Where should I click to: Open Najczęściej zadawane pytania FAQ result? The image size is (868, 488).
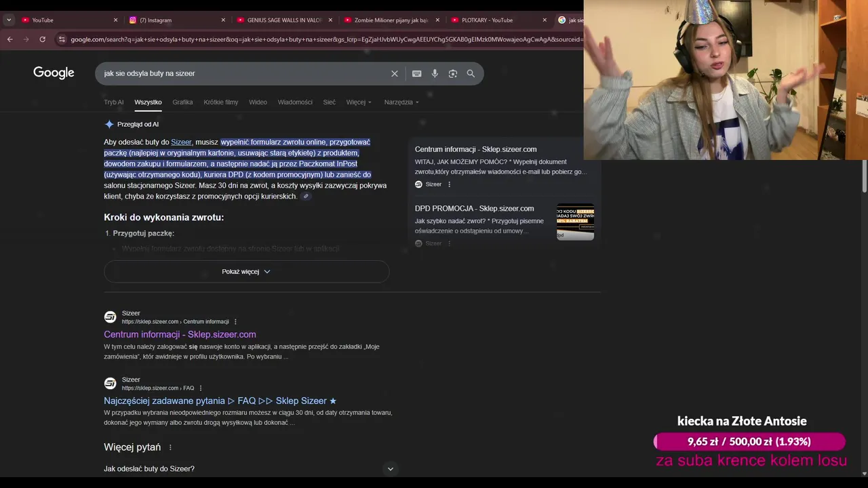tap(220, 401)
